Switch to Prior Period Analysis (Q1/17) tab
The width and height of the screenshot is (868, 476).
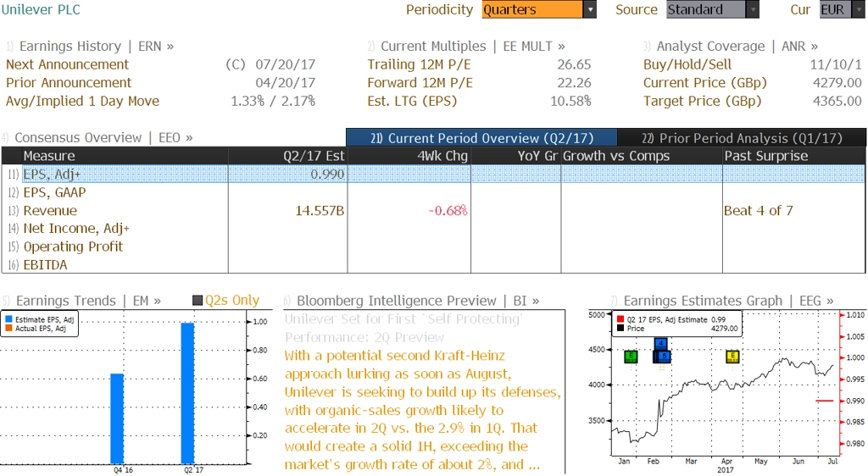coord(742,138)
